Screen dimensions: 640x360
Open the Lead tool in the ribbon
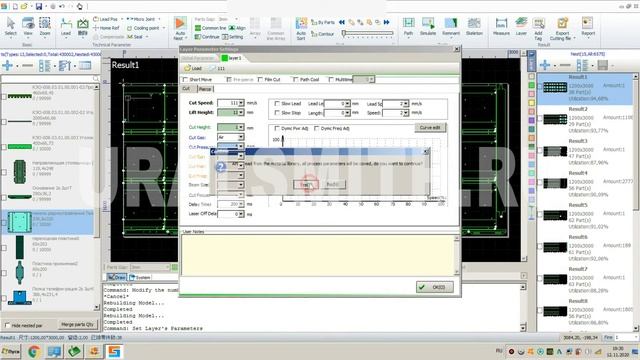(x=66, y=27)
